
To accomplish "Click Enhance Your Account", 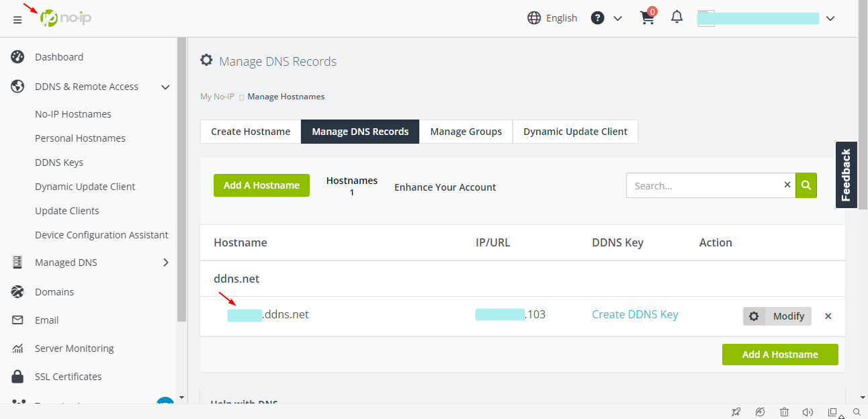I will [445, 187].
